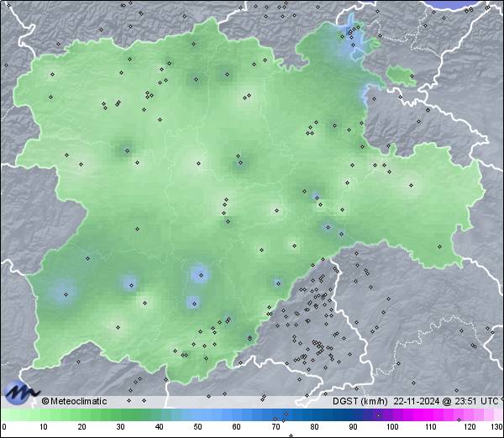Select the 120 value on the scale
The width and height of the screenshot is (504, 438).
tap(470, 427)
